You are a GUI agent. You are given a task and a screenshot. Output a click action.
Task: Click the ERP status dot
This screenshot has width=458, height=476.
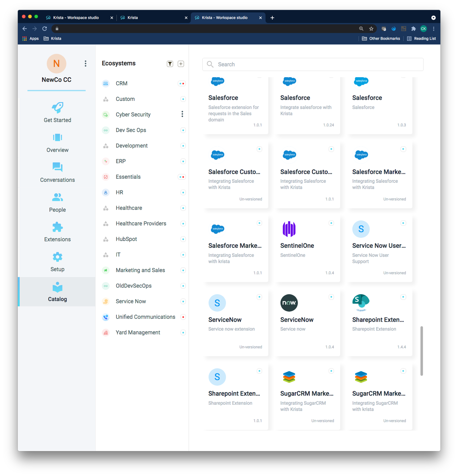pyautogui.click(x=183, y=161)
